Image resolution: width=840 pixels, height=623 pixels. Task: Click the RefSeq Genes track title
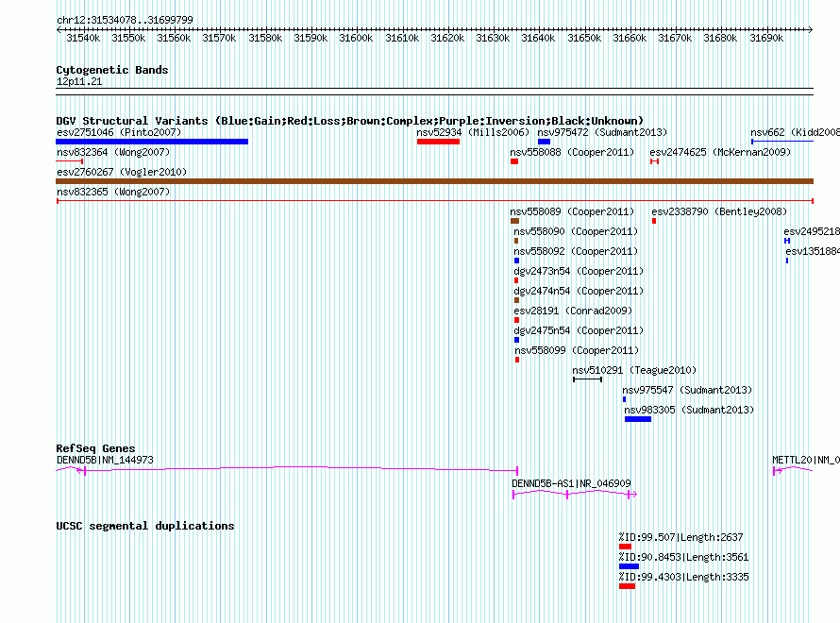(x=95, y=448)
